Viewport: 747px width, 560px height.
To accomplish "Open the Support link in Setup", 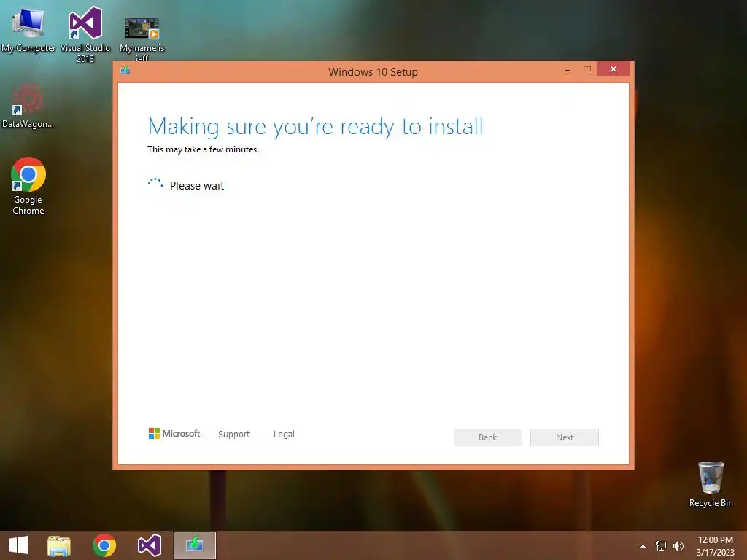I will tap(234, 435).
